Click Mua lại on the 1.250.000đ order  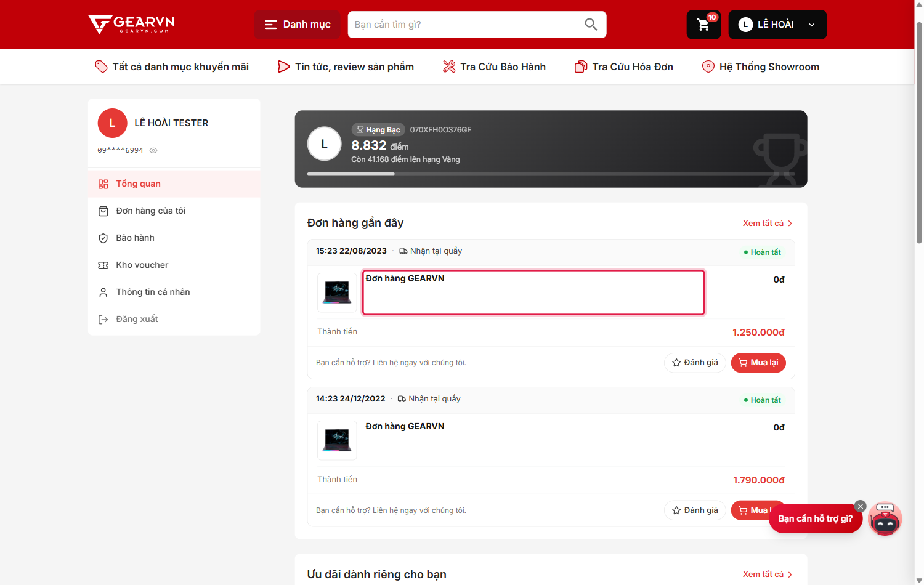coord(758,363)
